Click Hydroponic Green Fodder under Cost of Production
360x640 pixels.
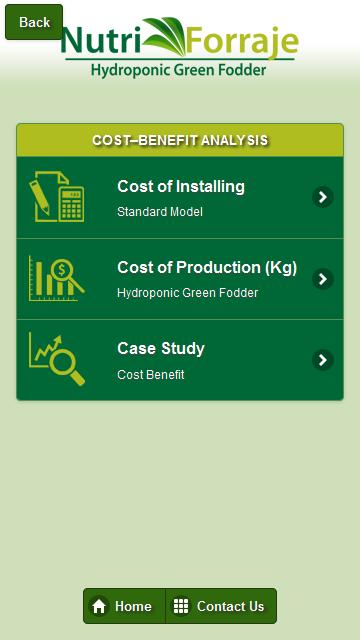pos(187,293)
